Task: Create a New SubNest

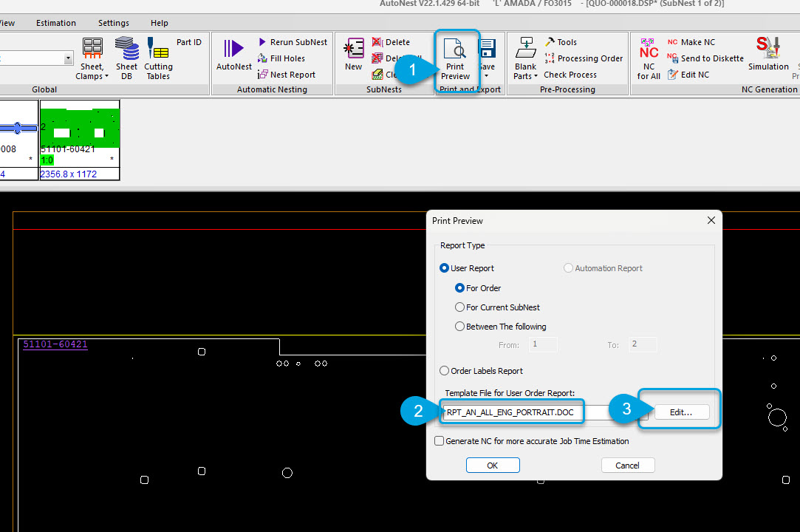Action: click(353, 55)
